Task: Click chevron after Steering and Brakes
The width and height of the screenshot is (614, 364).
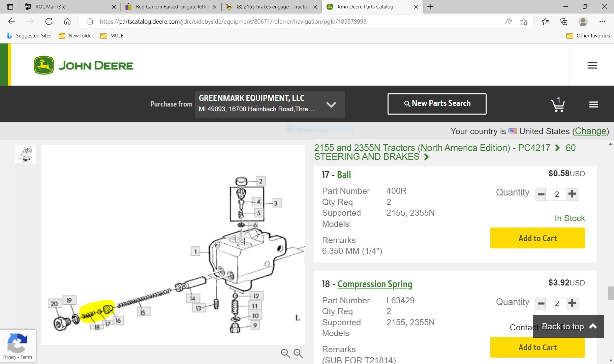Action: tap(427, 157)
